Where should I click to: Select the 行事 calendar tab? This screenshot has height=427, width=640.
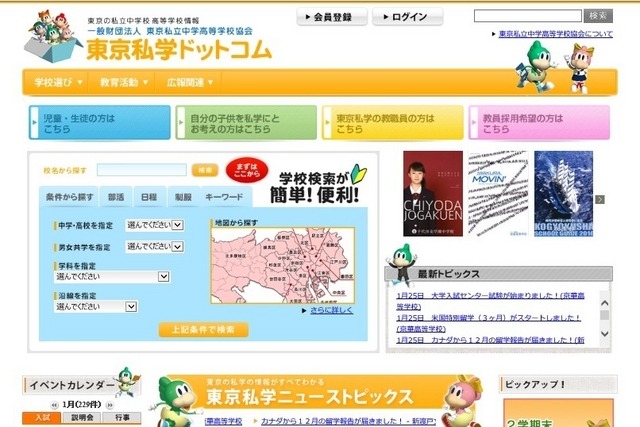tap(122, 418)
